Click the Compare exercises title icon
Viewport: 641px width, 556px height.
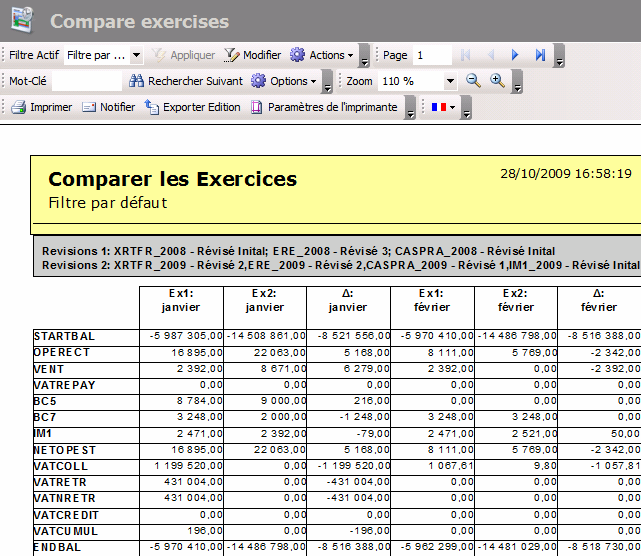22,21
